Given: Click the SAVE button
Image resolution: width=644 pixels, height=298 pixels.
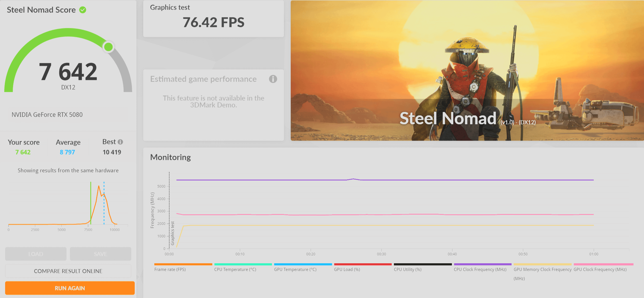Looking at the screenshot, I should (101, 254).
